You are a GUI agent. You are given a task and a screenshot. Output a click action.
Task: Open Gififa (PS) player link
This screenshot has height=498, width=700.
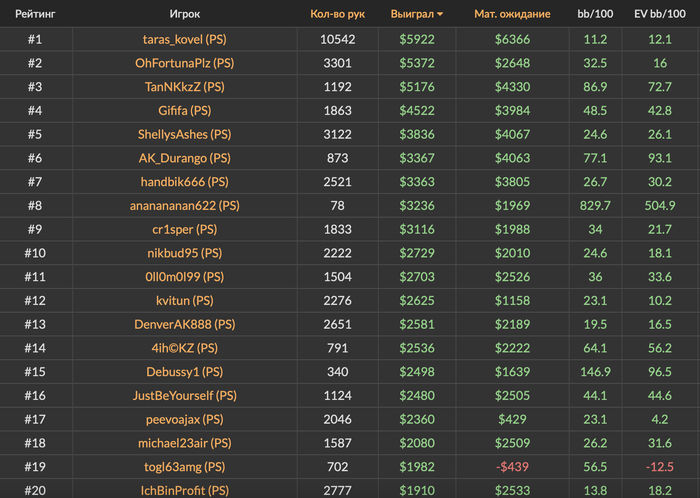point(185,110)
